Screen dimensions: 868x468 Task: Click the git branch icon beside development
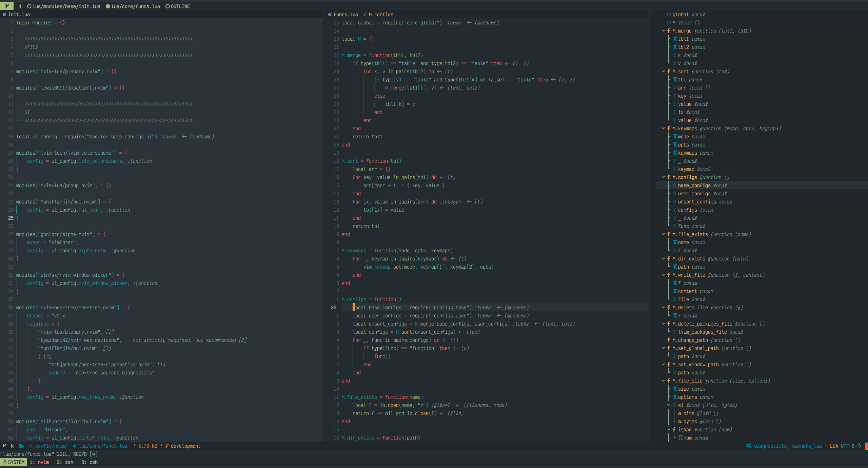(167, 446)
